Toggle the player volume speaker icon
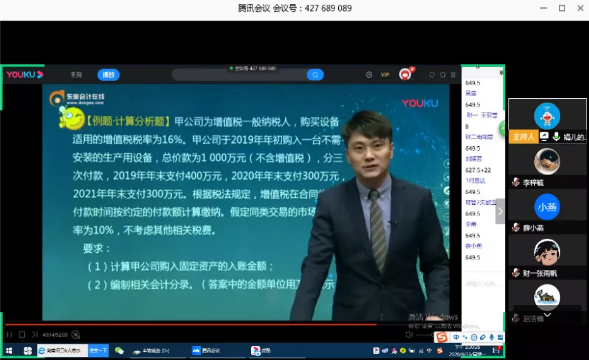The image size is (589, 360). (409, 334)
